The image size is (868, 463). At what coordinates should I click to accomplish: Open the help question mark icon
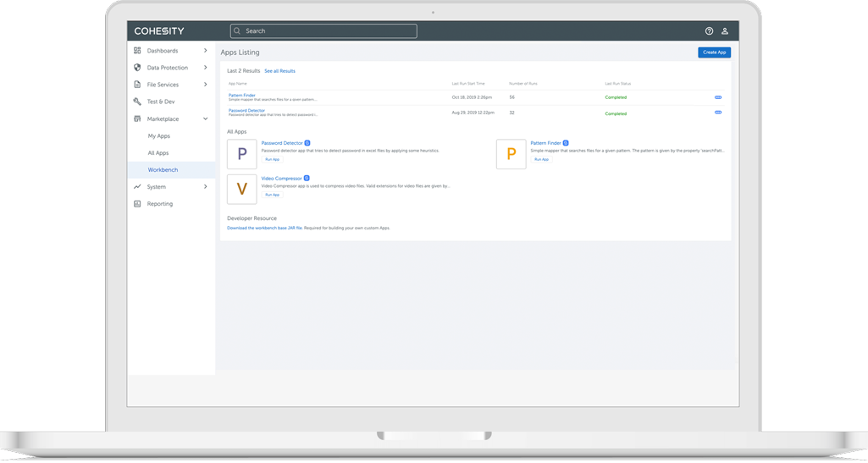[709, 31]
